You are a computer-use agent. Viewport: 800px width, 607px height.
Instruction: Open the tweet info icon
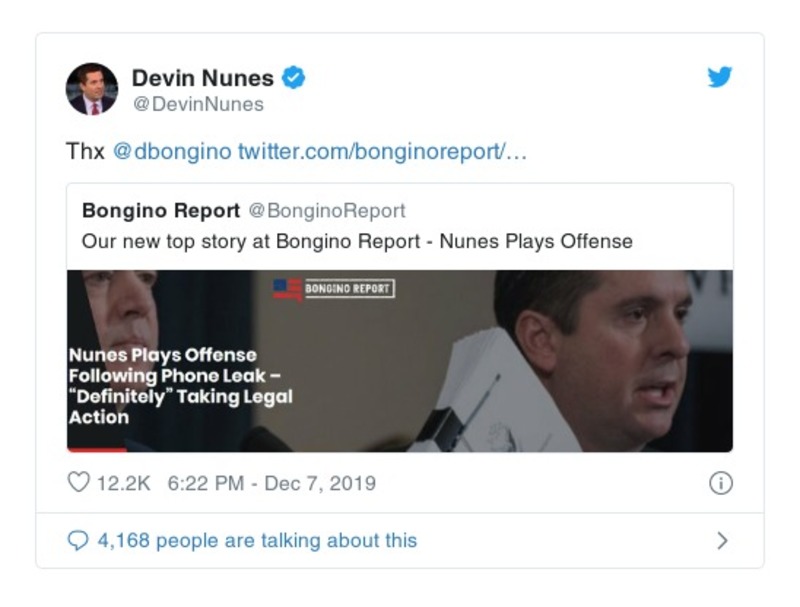tap(720, 483)
